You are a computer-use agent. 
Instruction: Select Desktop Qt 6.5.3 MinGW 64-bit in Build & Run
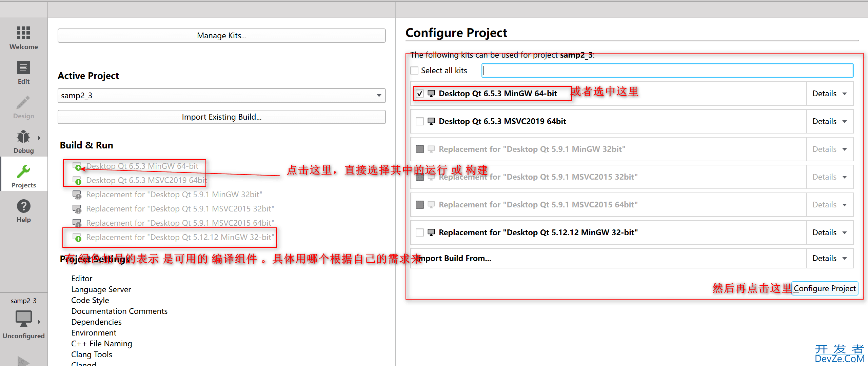[142, 166]
